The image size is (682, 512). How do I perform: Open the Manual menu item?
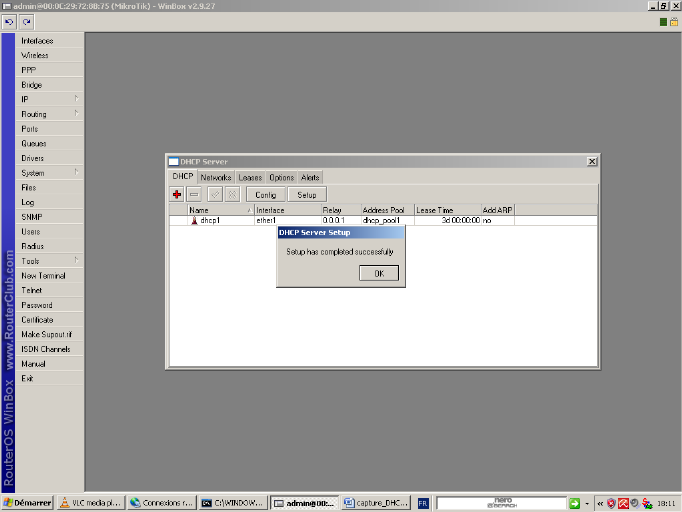(x=49, y=364)
